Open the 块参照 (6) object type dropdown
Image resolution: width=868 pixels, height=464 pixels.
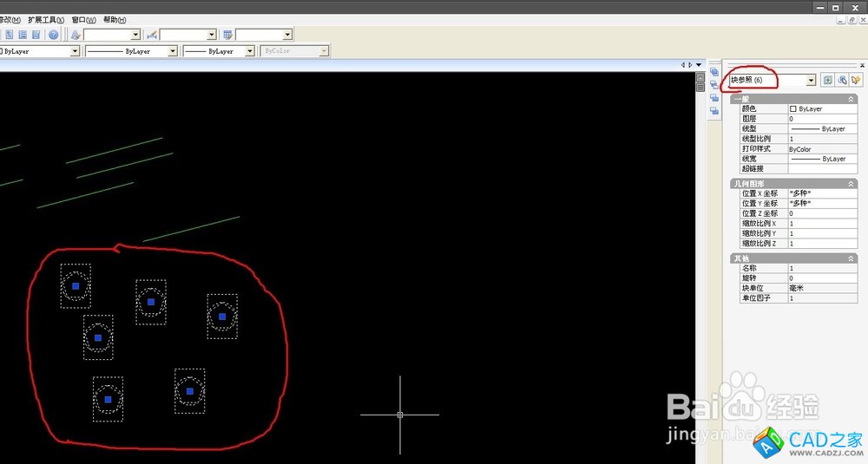pyautogui.click(x=811, y=80)
